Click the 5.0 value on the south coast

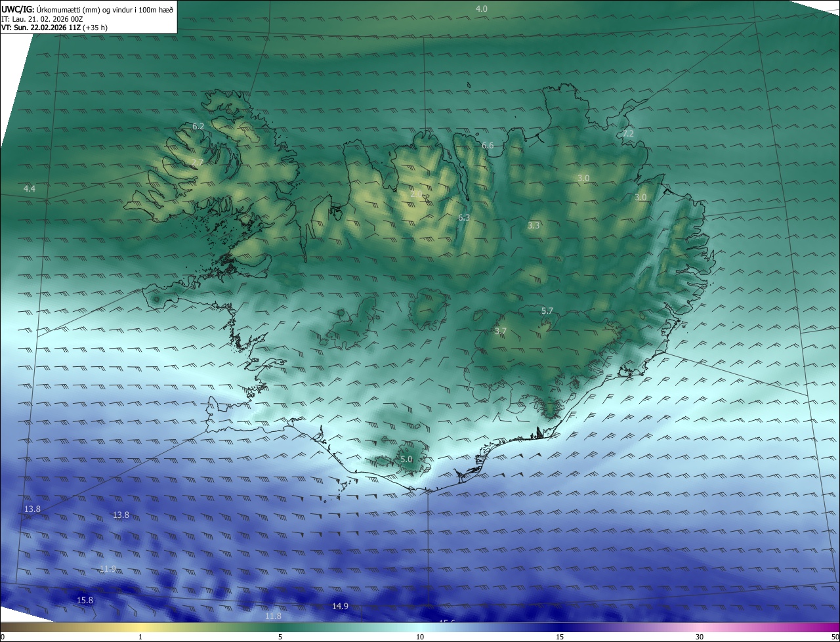[406, 460]
